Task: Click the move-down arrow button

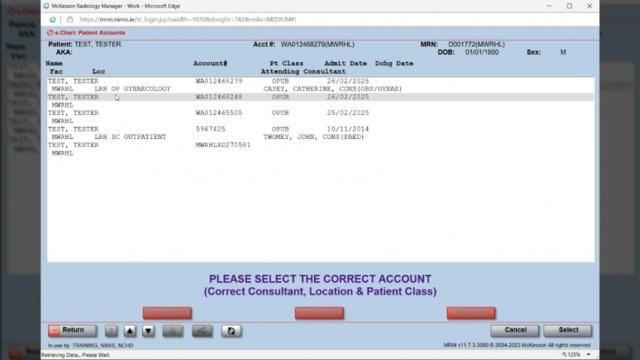Action: [148, 331]
